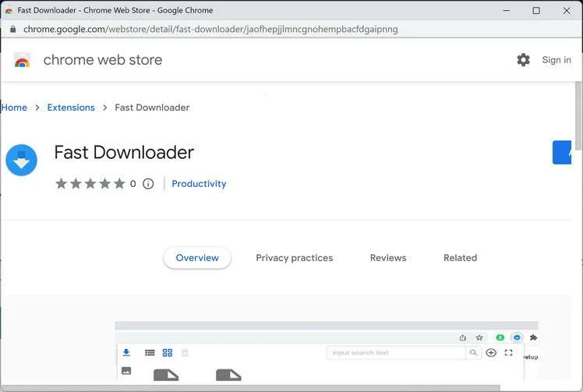Click the fifth rating star
Image resolution: width=583 pixels, height=392 pixels.
click(119, 183)
